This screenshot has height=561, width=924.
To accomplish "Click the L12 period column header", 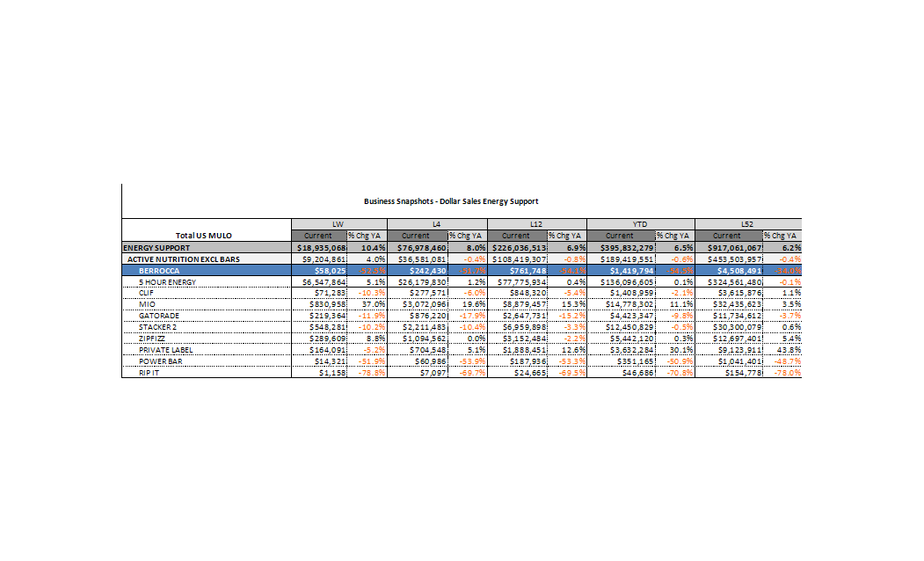I will coord(535,225).
